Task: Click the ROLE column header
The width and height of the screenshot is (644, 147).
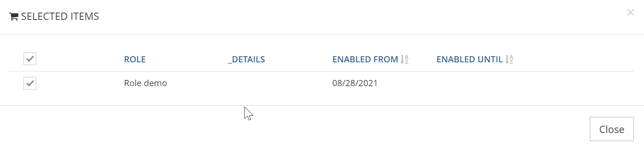Action: 135,59
